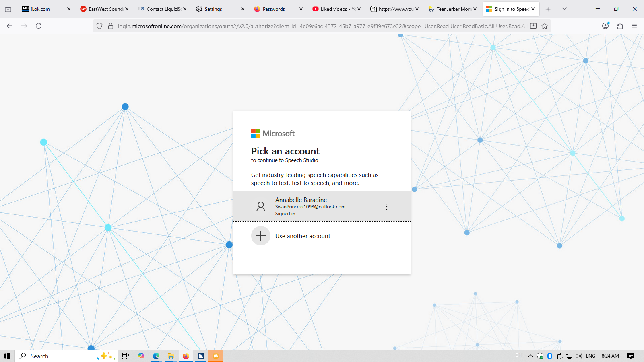
Task: Switch to the EastWest Sounds tab
Action: [104, 9]
